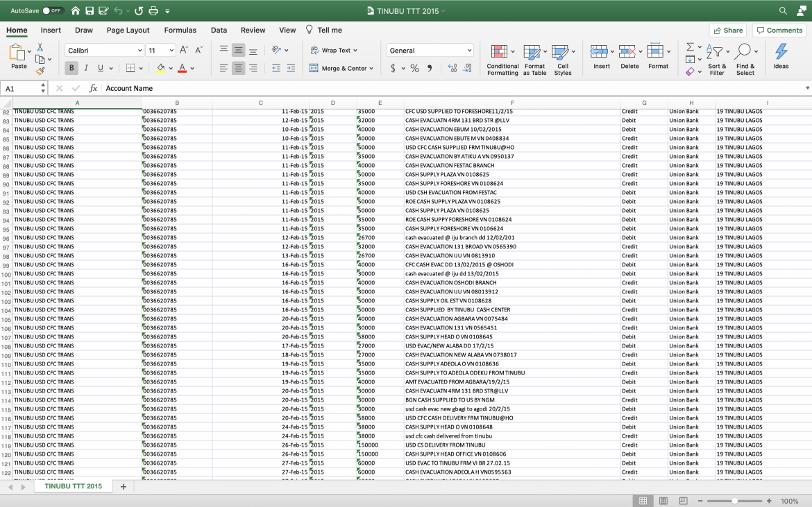
Task: Click the Undo arrow
Action: 118,11
